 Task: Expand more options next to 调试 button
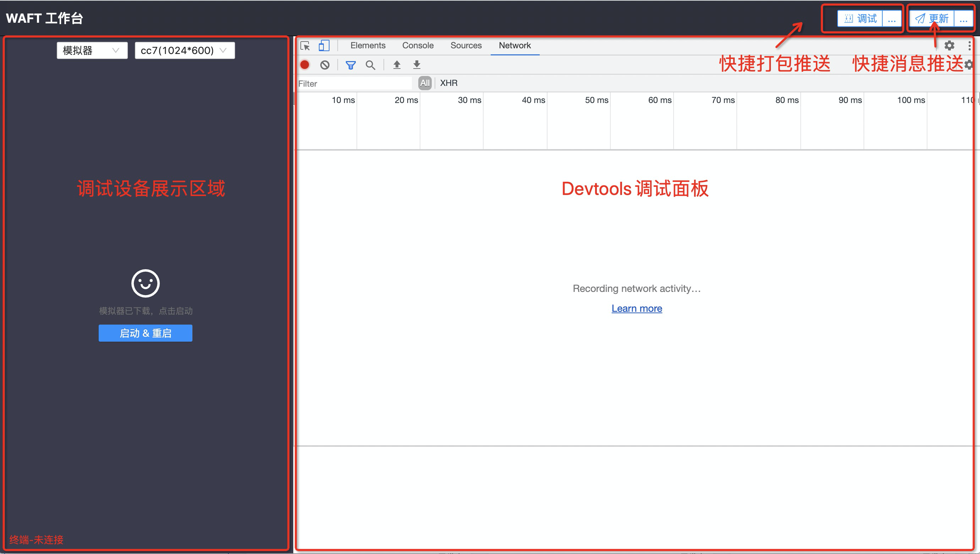pos(892,18)
